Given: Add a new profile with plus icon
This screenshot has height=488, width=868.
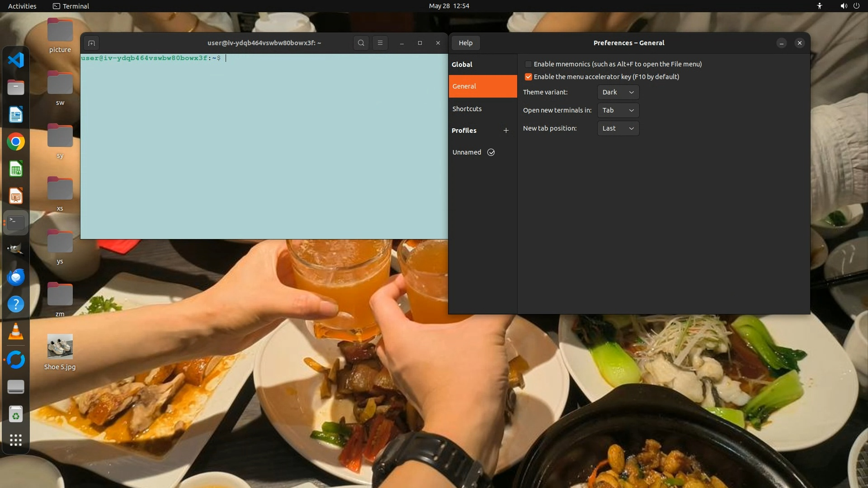Looking at the screenshot, I should (506, 131).
